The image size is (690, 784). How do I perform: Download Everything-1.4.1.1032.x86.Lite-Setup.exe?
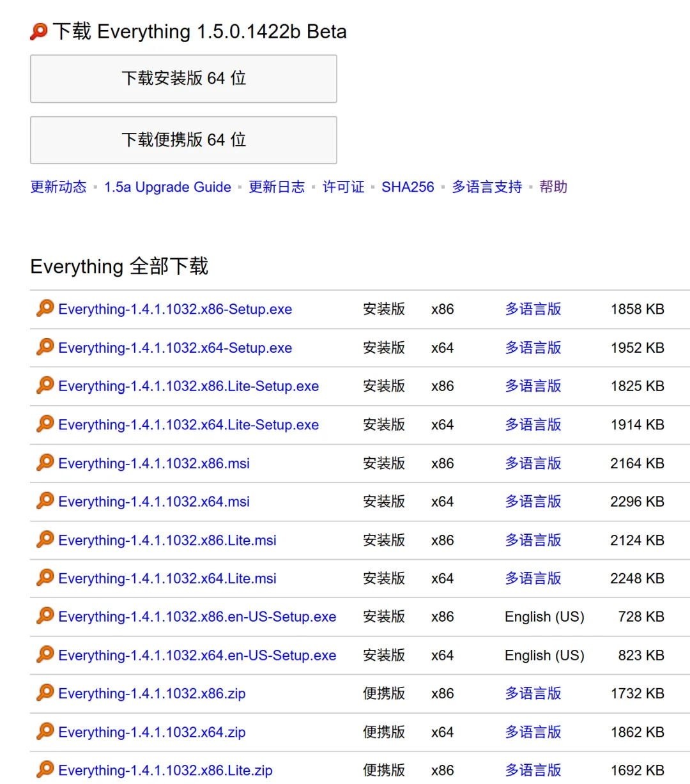188,387
